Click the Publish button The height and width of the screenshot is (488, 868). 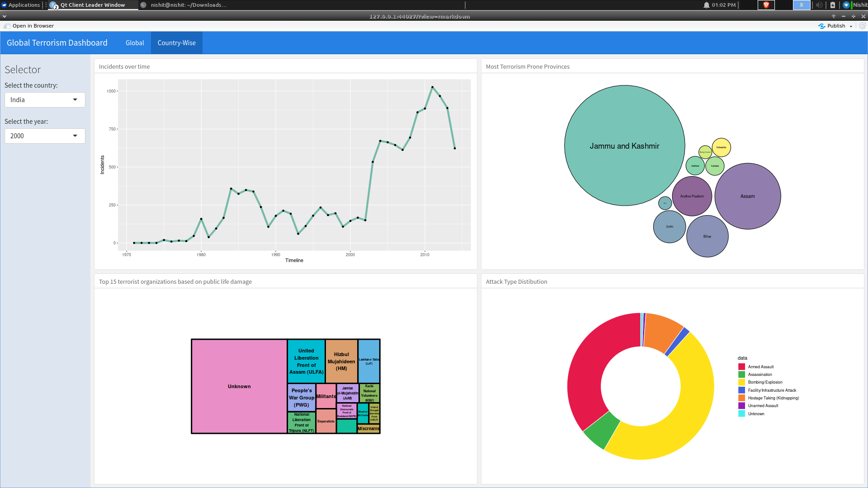pos(831,26)
